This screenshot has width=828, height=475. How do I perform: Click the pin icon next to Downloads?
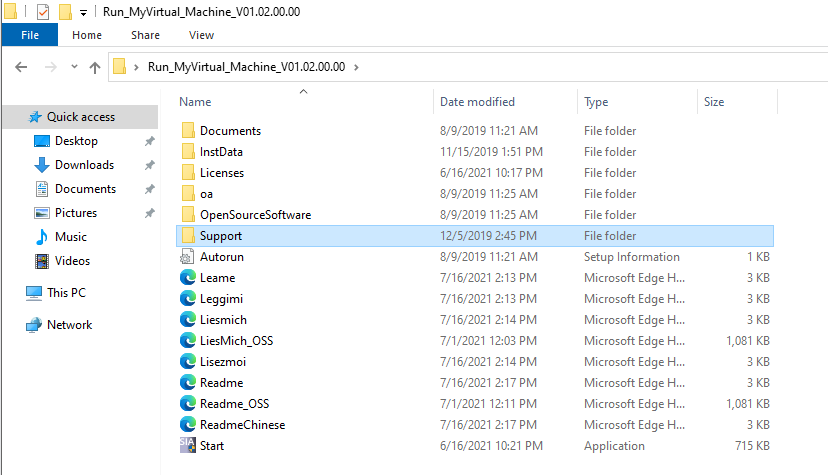pyautogui.click(x=149, y=165)
